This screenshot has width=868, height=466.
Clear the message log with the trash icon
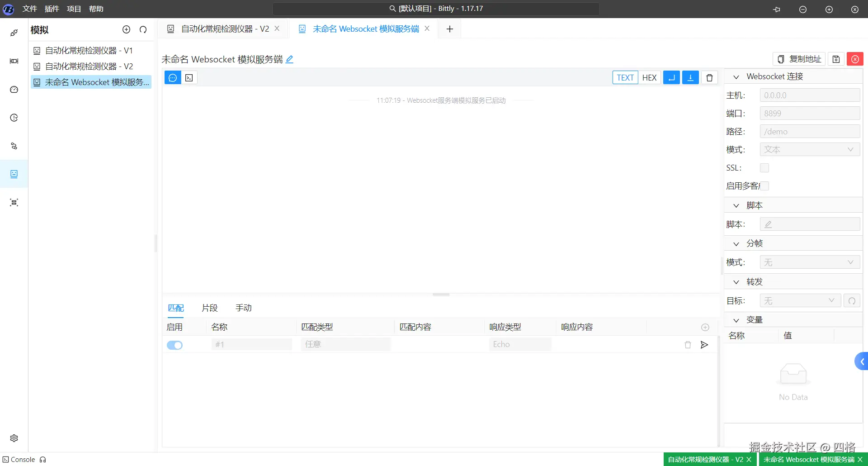pyautogui.click(x=709, y=78)
